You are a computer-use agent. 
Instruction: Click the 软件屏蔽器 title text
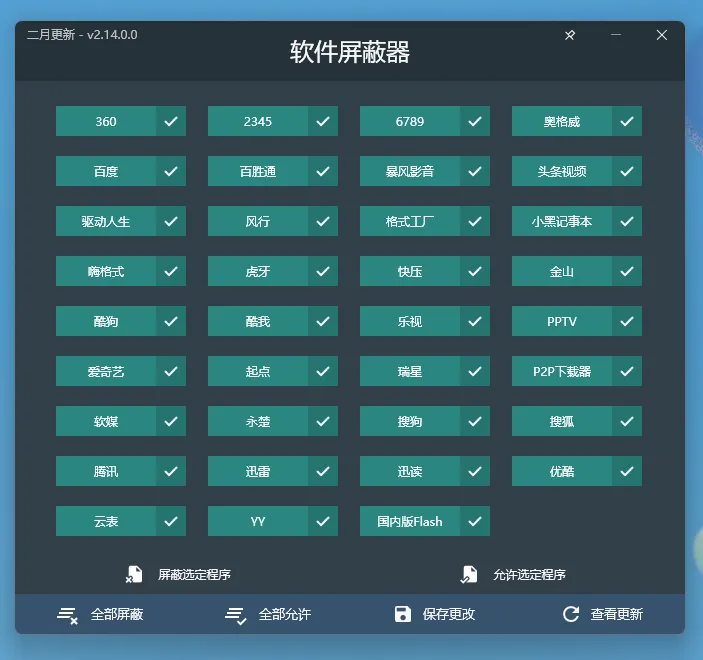click(350, 52)
